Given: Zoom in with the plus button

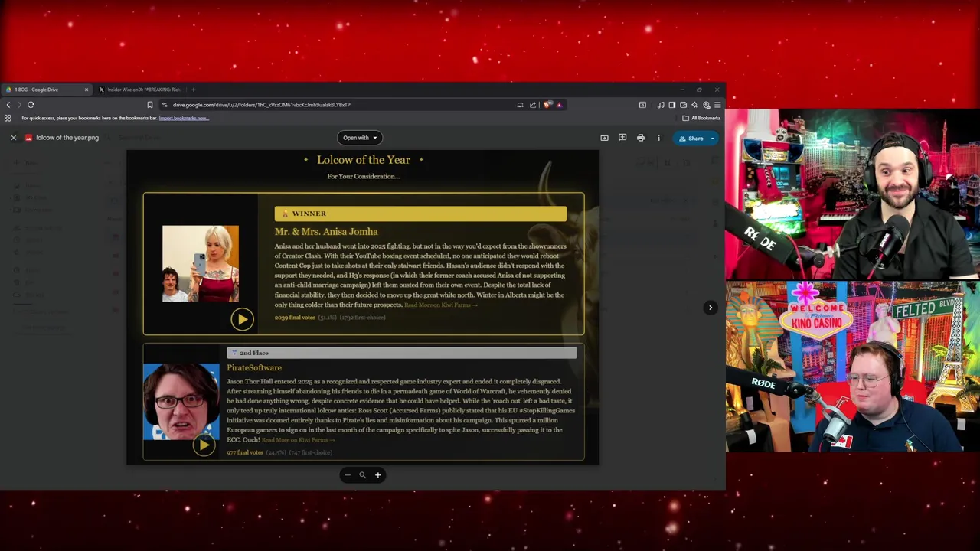Looking at the screenshot, I should [x=377, y=475].
